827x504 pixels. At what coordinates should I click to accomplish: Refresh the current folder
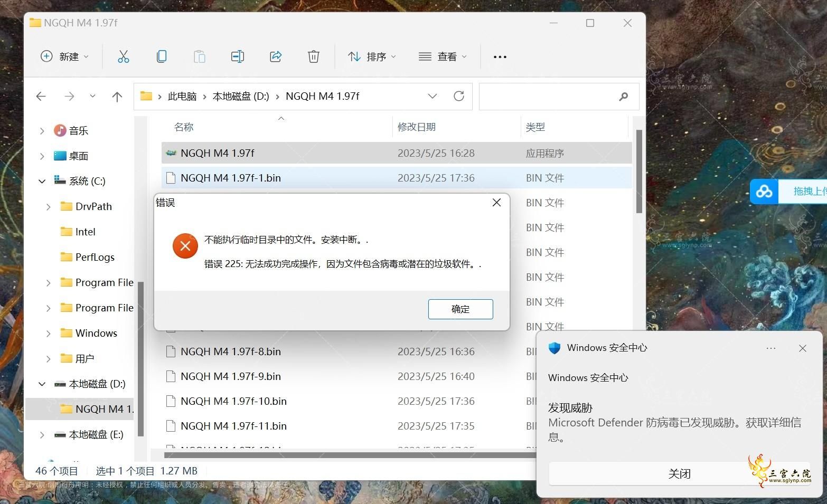click(x=459, y=96)
